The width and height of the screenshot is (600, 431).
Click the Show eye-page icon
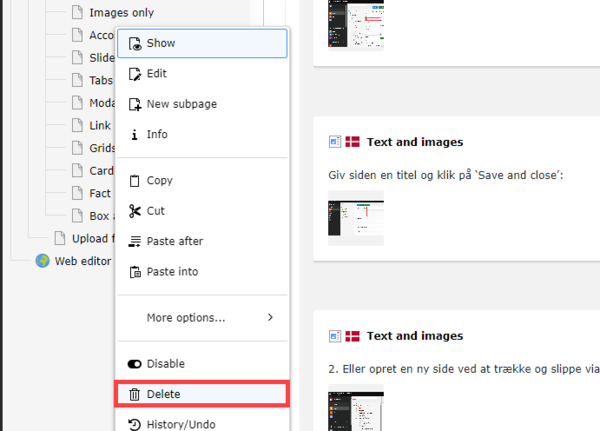[135, 44]
